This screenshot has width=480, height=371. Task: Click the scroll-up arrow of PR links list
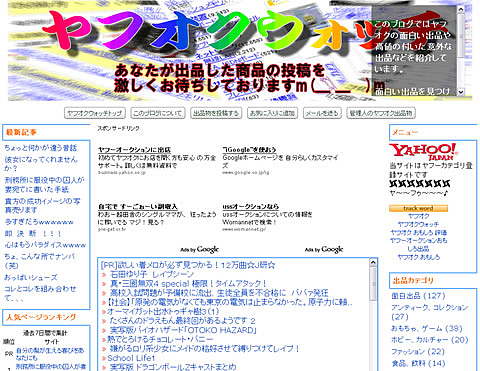pos(373,262)
